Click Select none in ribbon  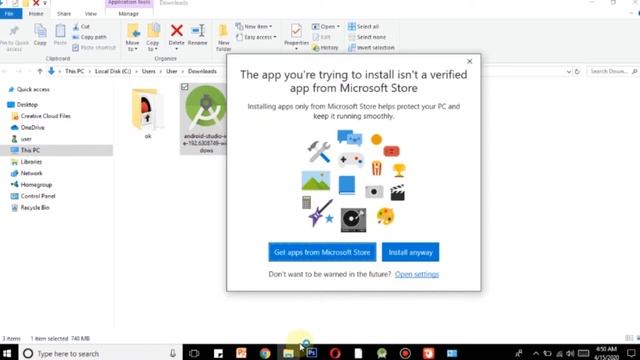pos(367,37)
